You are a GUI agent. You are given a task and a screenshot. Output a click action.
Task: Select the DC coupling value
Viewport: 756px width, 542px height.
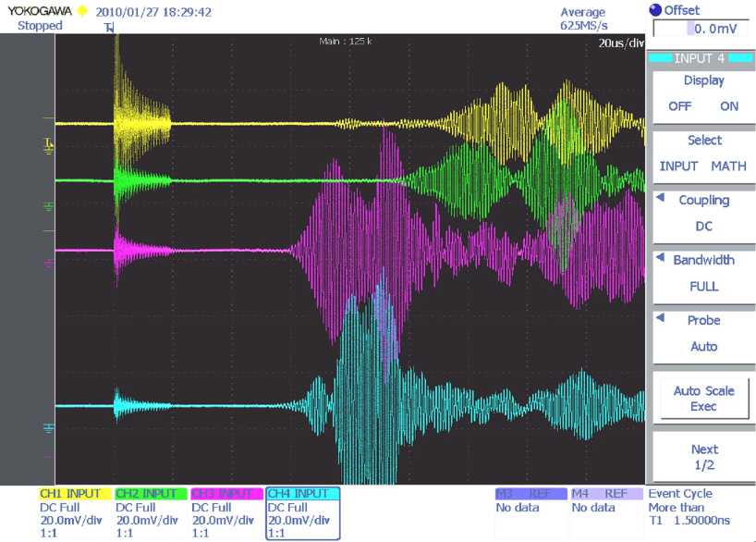coord(703,227)
